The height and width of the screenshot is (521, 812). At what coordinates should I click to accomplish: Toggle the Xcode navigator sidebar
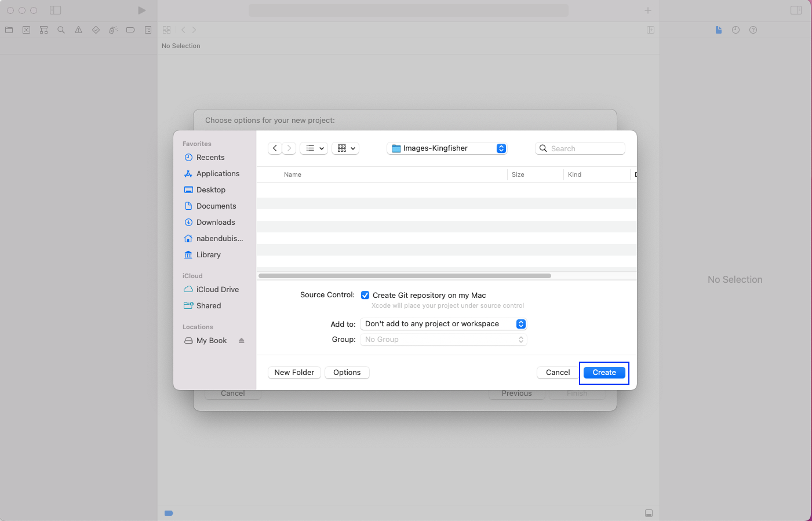[x=56, y=10]
